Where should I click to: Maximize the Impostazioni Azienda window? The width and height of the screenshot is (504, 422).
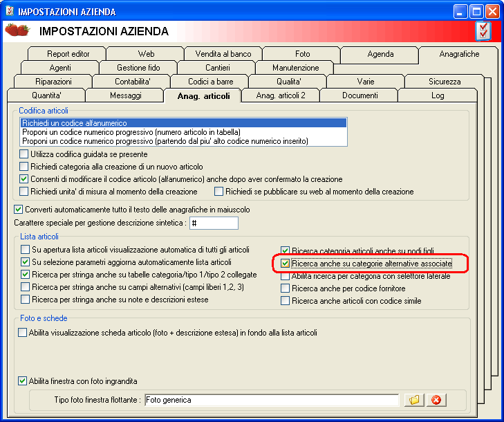click(476, 12)
